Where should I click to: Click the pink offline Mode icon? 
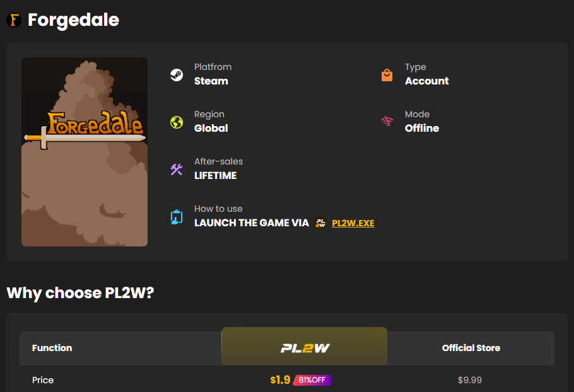point(387,121)
